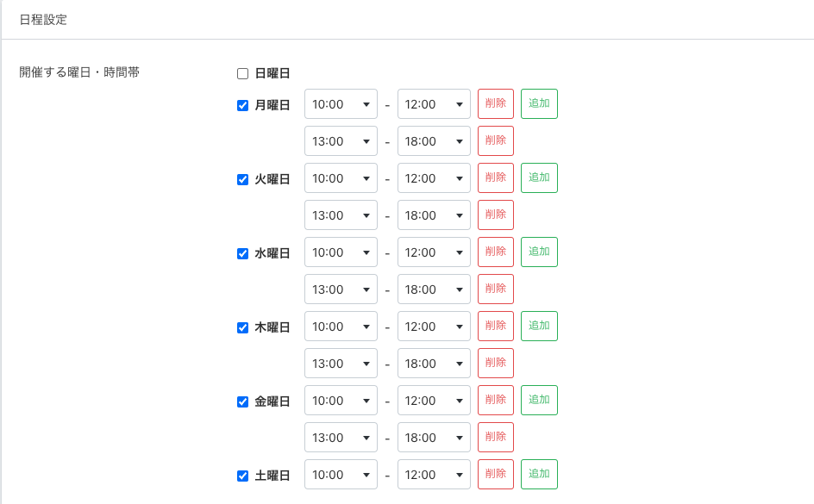Open 火曜日 12:00 end time dropdown
814x504 pixels.
coord(434,178)
